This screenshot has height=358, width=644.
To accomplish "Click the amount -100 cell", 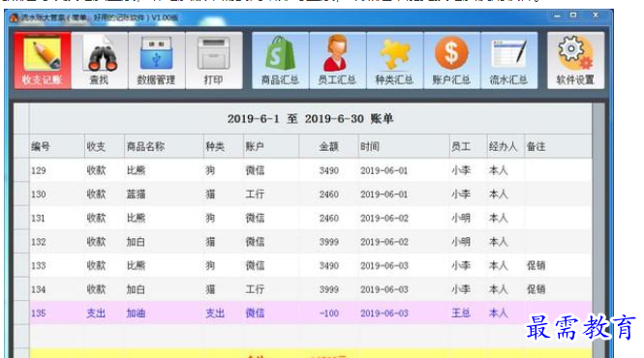I will 329,313.
